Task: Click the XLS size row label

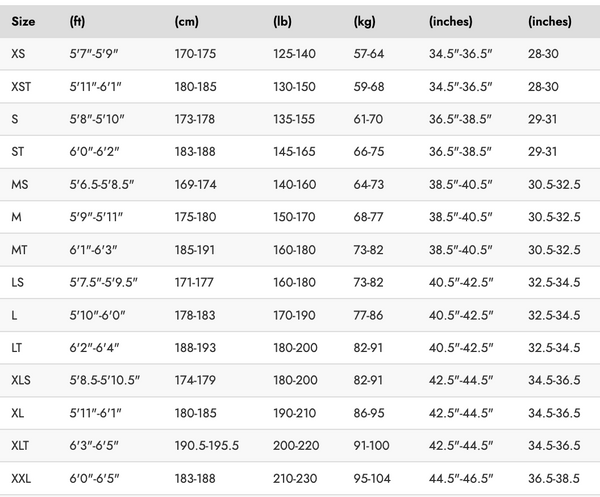Action: (x=22, y=381)
